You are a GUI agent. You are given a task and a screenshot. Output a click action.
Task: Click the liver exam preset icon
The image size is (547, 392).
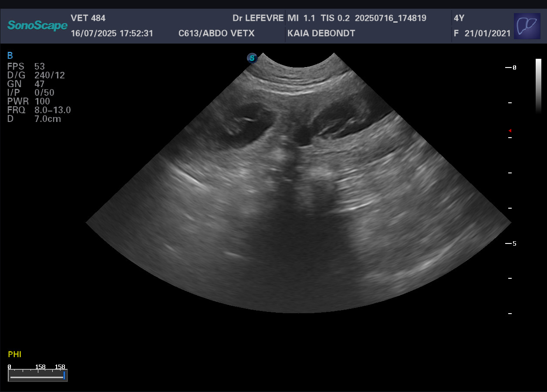point(527,26)
